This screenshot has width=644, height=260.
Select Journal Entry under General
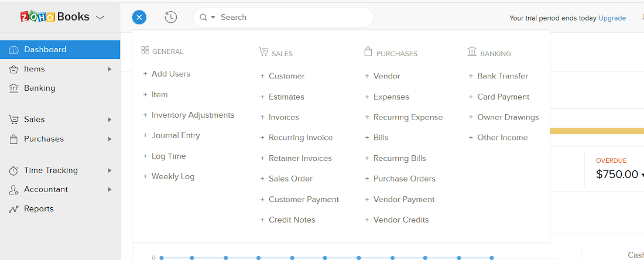(176, 135)
